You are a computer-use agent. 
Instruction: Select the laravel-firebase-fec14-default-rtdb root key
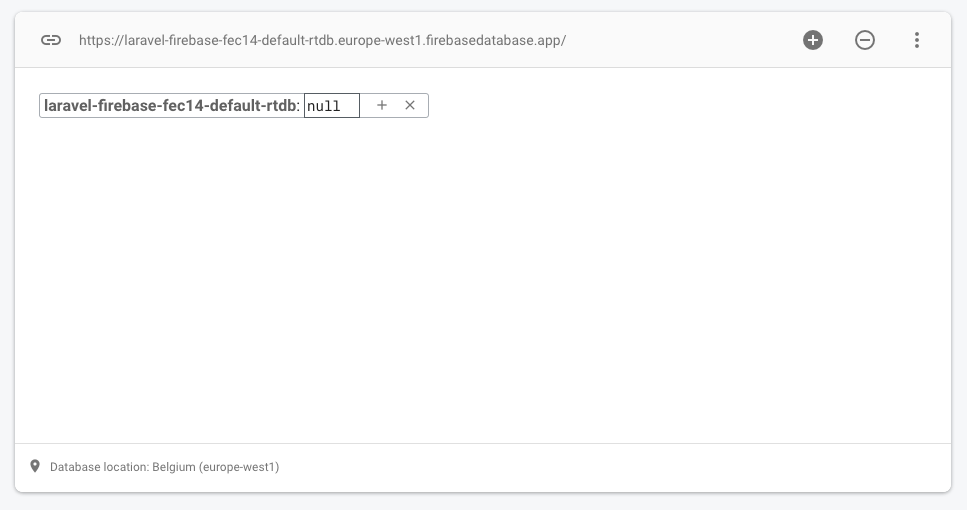pyautogui.click(x=170, y=106)
